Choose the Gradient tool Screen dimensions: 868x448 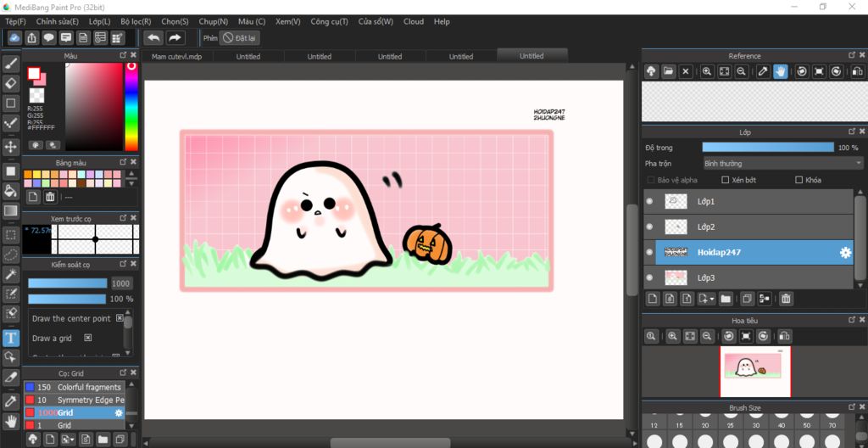[x=10, y=210]
